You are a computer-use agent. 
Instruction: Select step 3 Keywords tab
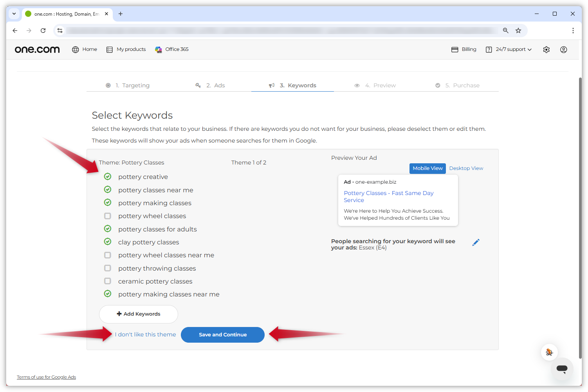292,85
